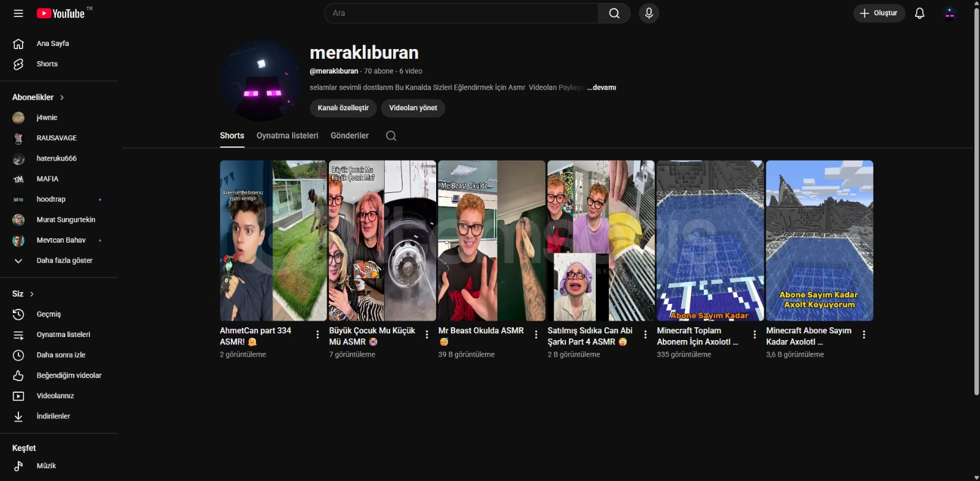The height and width of the screenshot is (481, 980).
Task: Click the search magnifier button
Action: coord(614,13)
